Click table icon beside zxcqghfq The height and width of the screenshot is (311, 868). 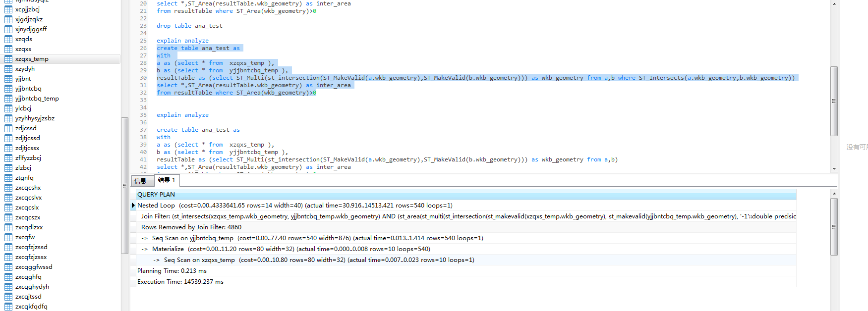point(8,277)
